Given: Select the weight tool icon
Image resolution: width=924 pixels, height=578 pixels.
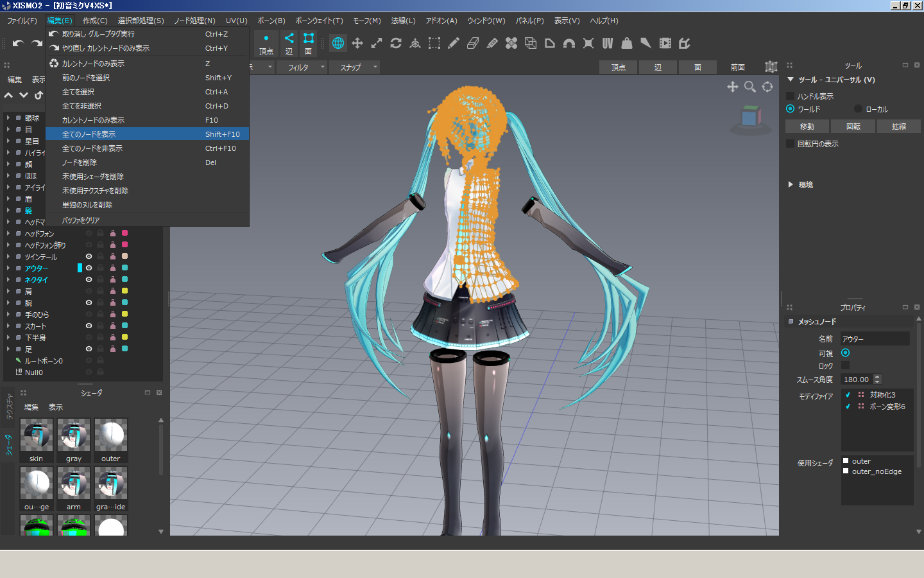Looking at the screenshot, I should [627, 43].
